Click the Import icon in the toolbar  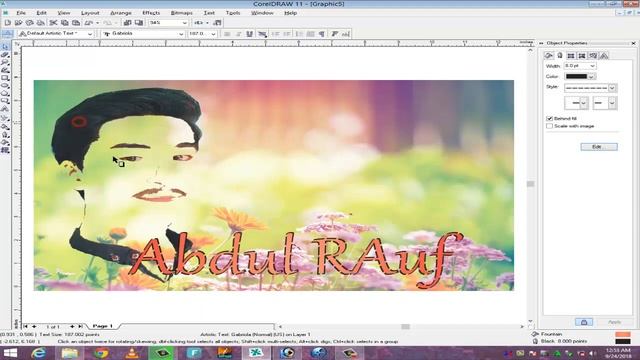coord(127,23)
